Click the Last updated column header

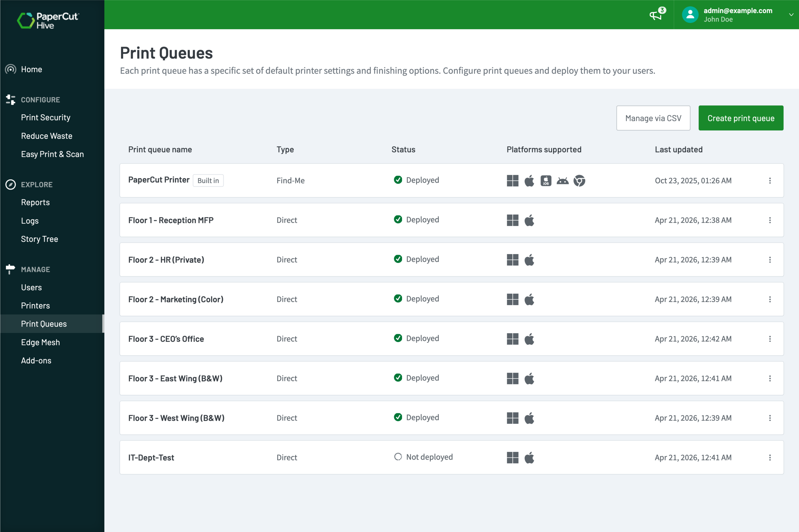pyautogui.click(x=678, y=150)
